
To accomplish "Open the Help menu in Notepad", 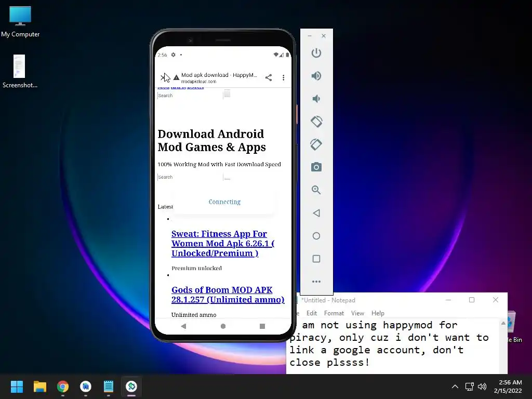I will (378, 313).
